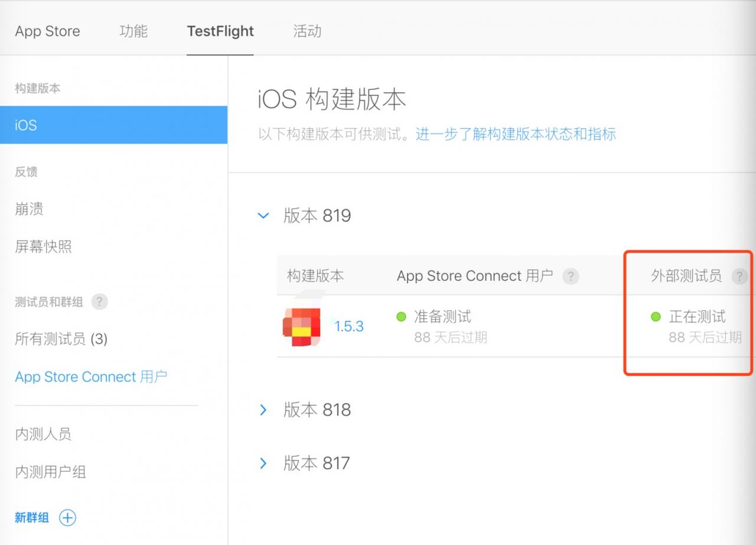Open 进一步了解构建版本状态和指标 link
Viewport: 756px width, 545px height.
coord(516,134)
